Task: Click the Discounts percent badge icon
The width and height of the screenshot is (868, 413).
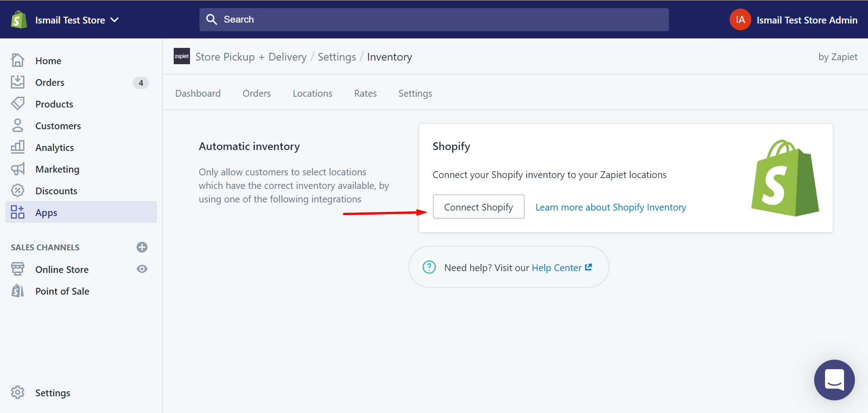Action: (18, 190)
